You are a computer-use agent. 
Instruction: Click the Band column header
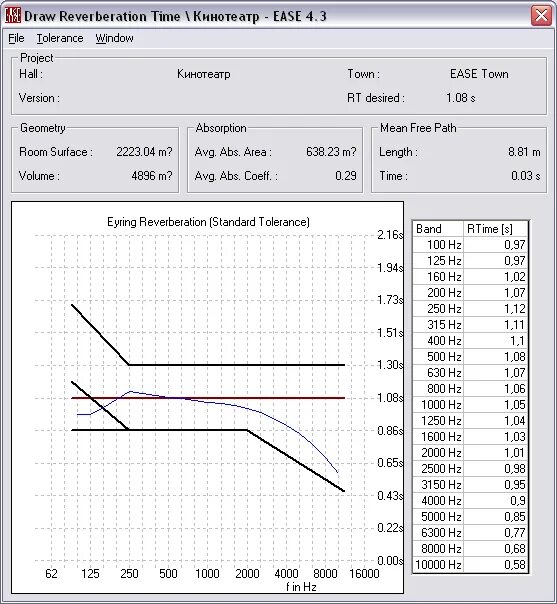[438, 229]
